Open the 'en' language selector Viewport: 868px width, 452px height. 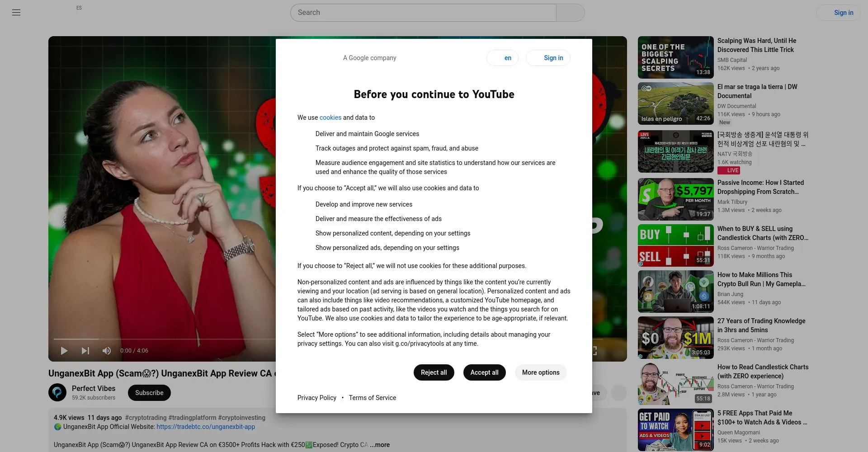click(x=502, y=58)
